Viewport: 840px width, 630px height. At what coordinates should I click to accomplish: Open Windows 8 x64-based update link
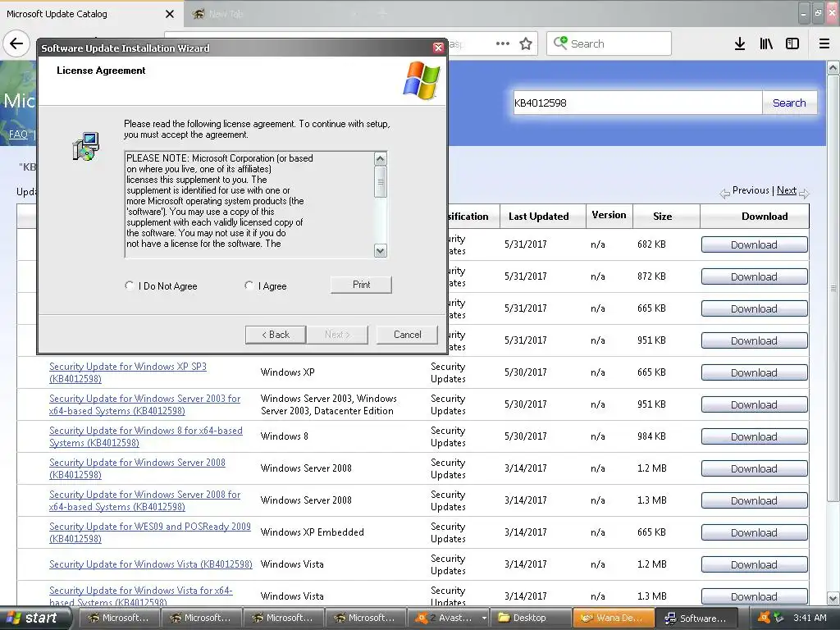146,436
